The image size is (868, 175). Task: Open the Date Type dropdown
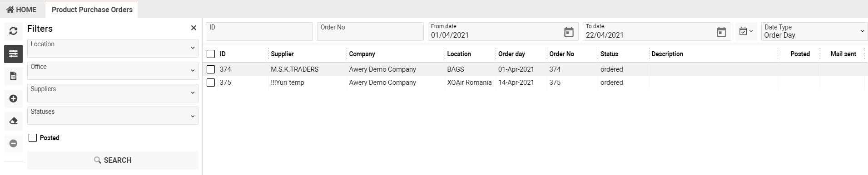pyautogui.click(x=814, y=31)
